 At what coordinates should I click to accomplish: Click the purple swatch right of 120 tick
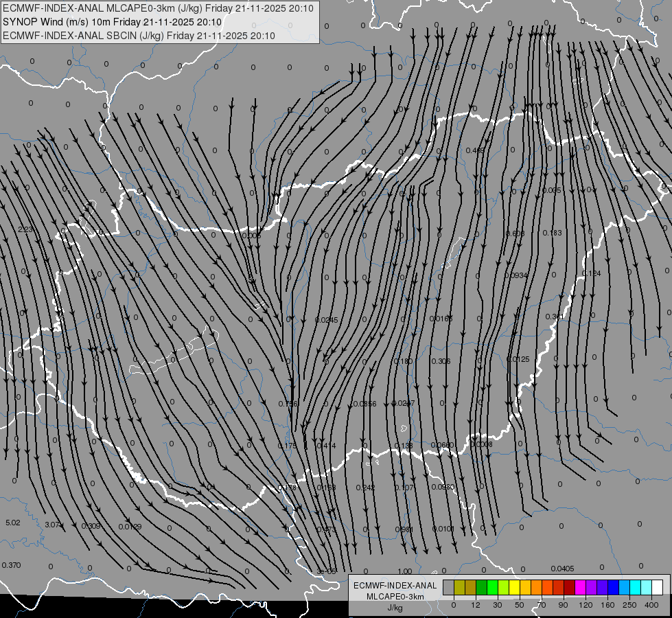tap(592, 588)
